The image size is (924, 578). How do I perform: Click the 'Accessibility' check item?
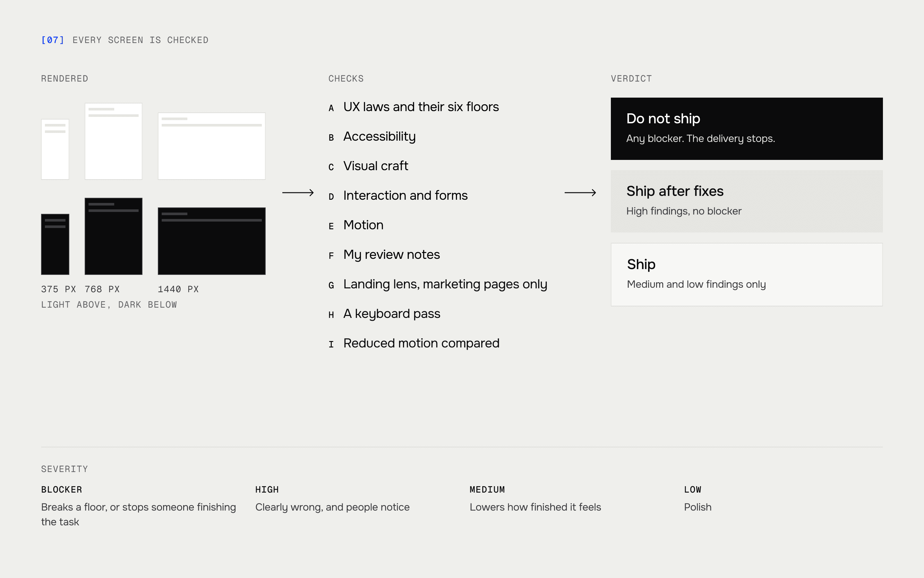click(x=379, y=136)
